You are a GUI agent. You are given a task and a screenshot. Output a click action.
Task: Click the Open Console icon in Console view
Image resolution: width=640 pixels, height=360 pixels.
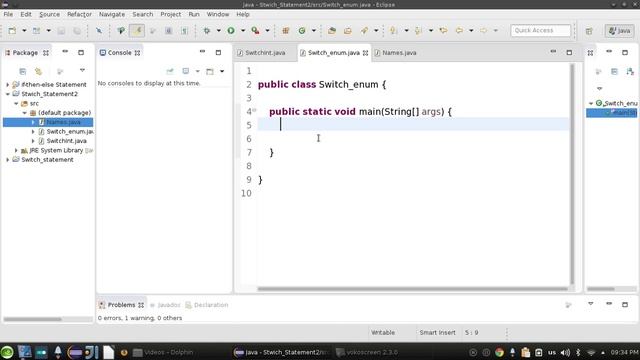pyautogui.click(x=210, y=71)
